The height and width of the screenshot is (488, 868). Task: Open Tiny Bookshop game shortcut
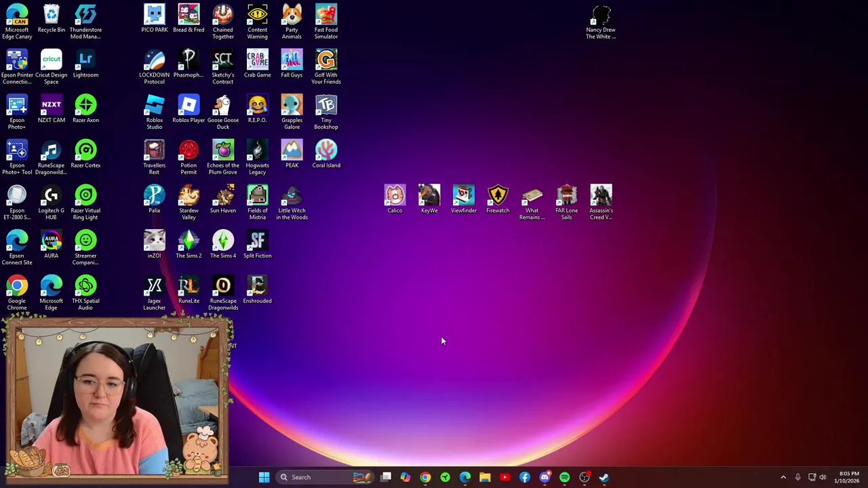coord(326,113)
